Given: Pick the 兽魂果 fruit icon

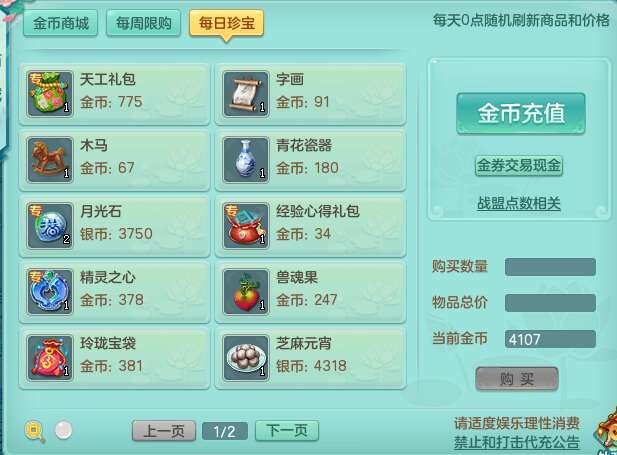Looking at the screenshot, I should coord(246,292).
